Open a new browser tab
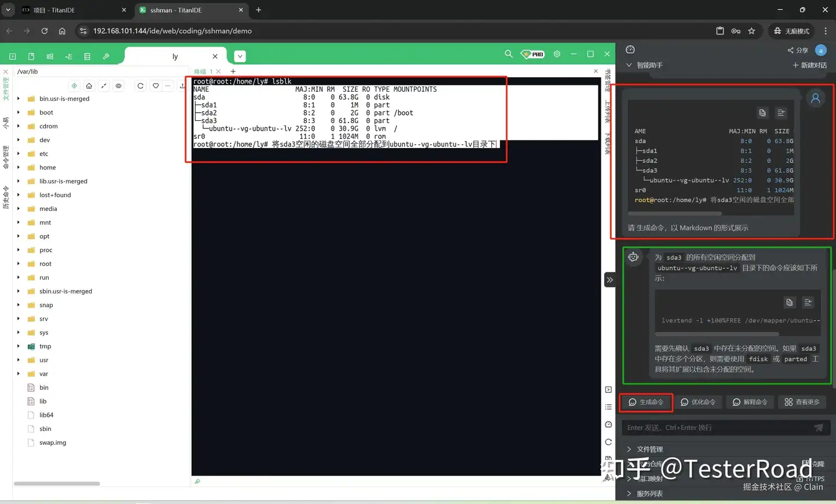The height and width of the screenshot is (504, 836). click(258, 10)
